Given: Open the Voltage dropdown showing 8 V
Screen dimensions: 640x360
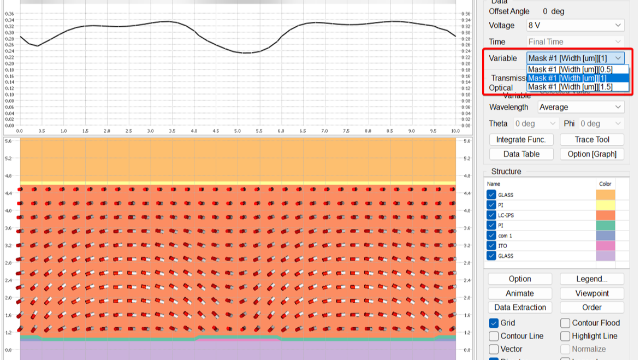Looking at the screenshot, I should coord(575,25).
